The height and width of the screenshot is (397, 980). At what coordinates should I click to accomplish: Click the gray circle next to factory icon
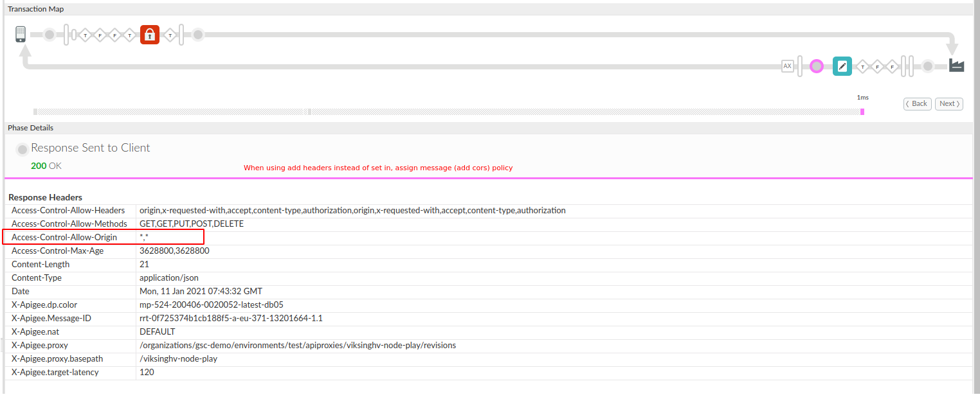pyautogui.click(x=927, y=66)
